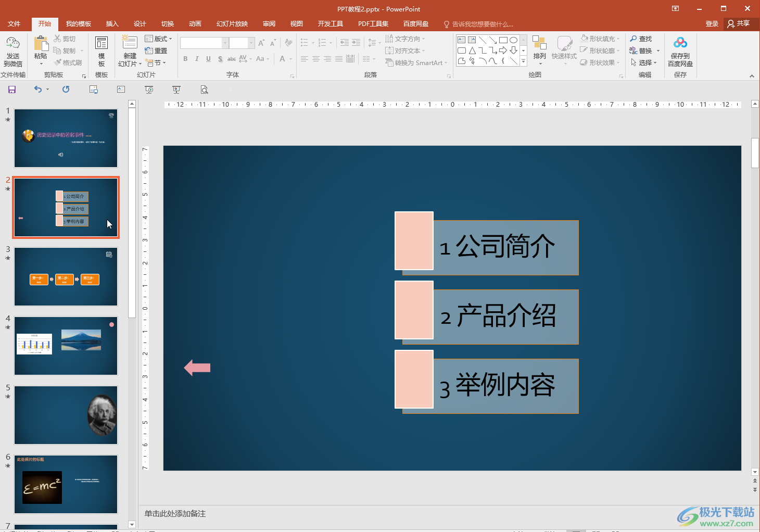Select slide 3 thumbnail with steps
The image size is (760, 532).
pos(66,276)
